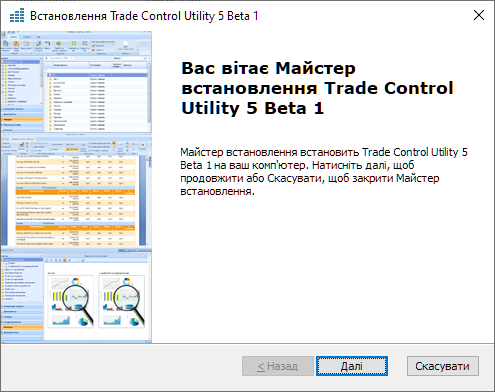Close the installer window with X

[x=479, y=15]
